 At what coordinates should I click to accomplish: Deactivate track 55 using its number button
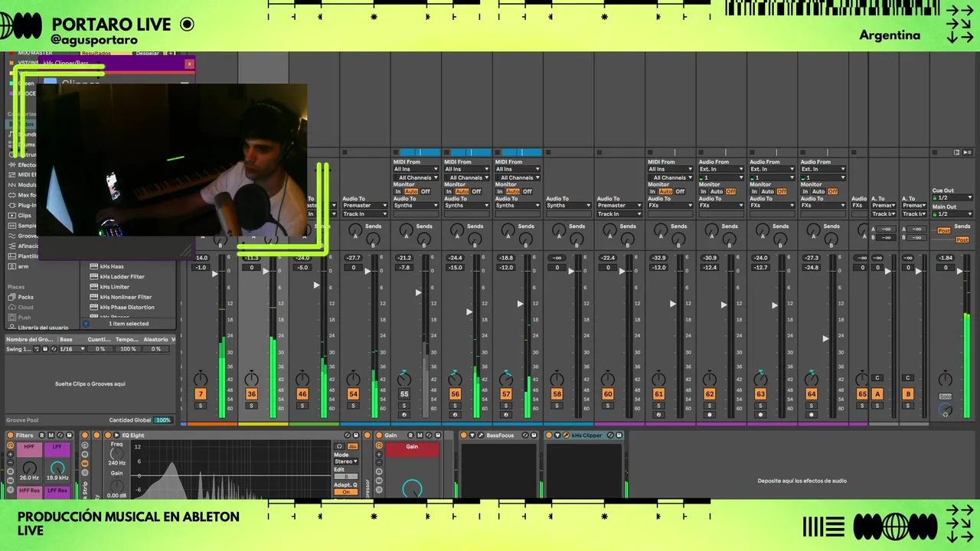[404, 394]
